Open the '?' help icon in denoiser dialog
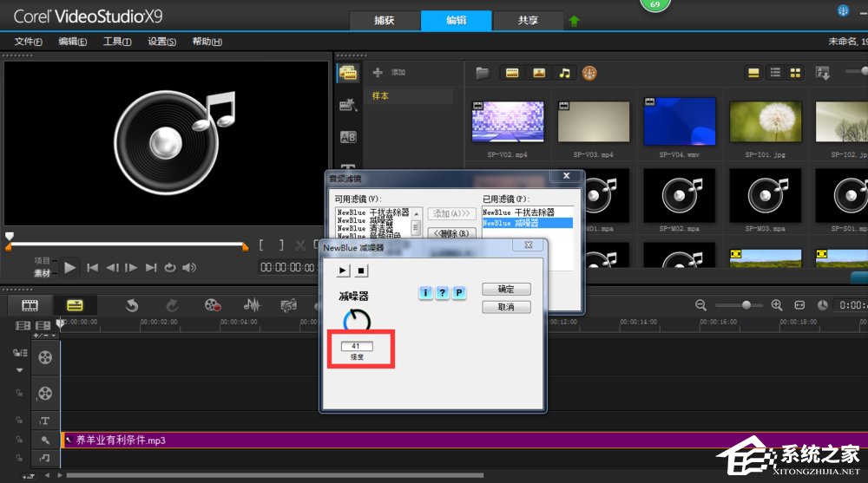The image size is (868, 483). pyautogui.click(x=442, y=293)
